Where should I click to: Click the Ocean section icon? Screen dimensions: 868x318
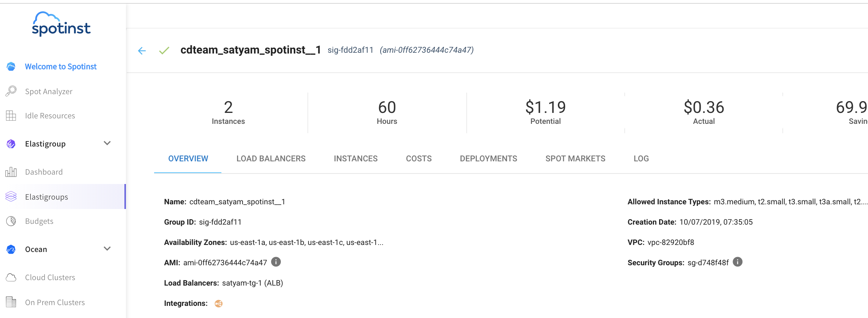[x=11, y=249]
